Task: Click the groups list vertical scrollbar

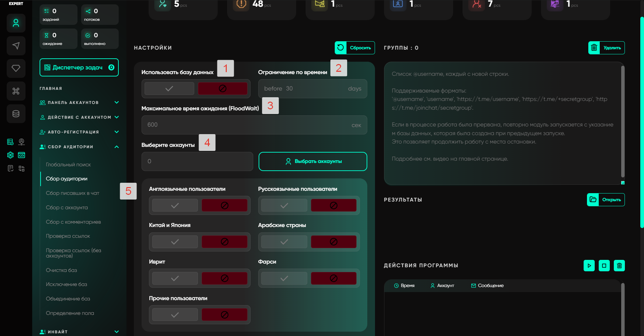Action: click(623, 121)
